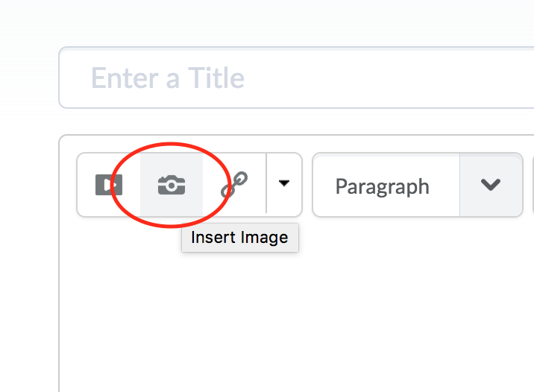Click the word Paragraph in the format selector
534x392 pixels.
[382, 186]
